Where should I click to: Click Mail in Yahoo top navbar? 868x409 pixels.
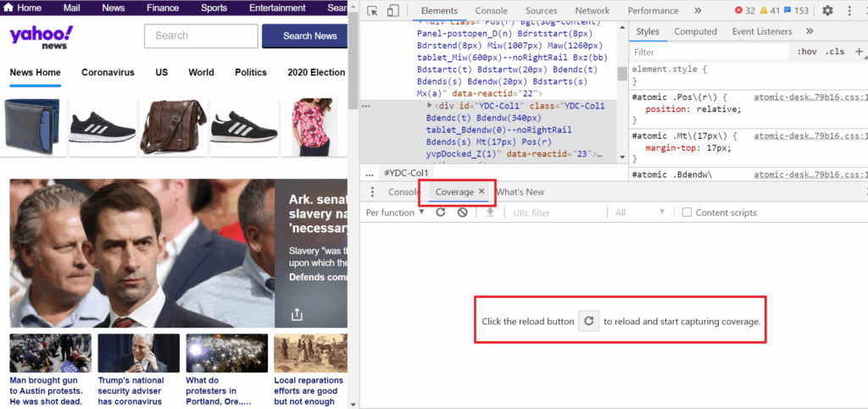(71, 8)
